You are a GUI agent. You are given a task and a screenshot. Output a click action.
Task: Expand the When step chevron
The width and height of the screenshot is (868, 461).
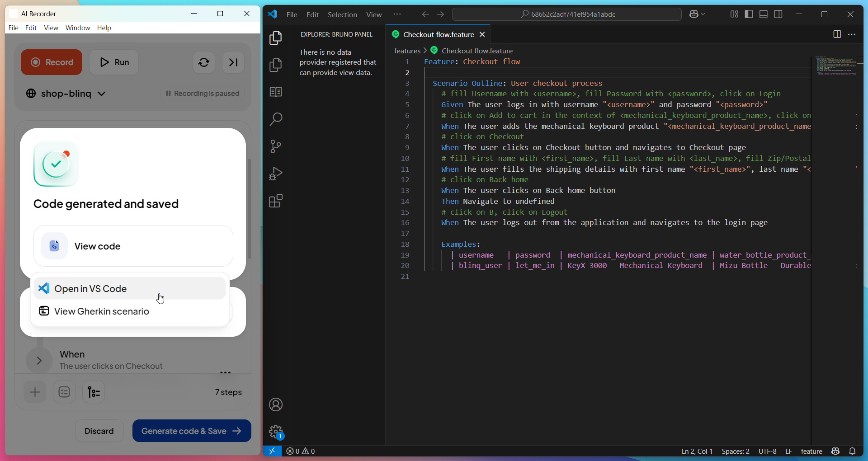39,360
